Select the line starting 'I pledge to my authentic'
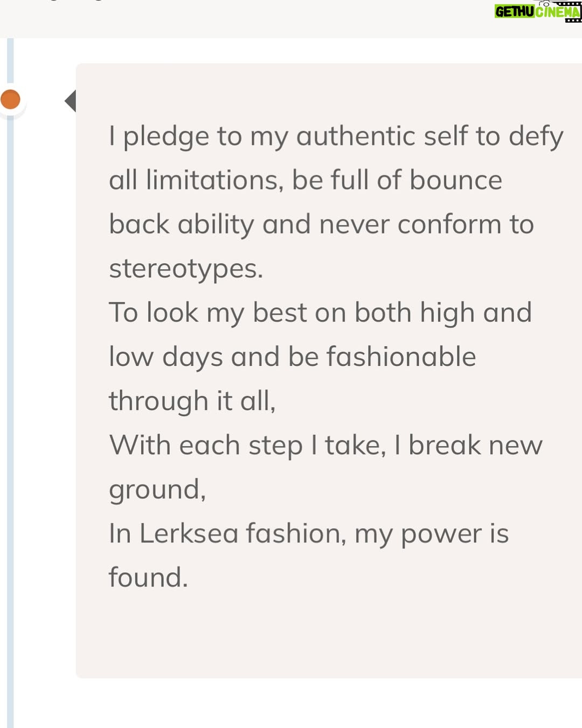Screen dimensions: 582x728 click(x=336, y=136)
